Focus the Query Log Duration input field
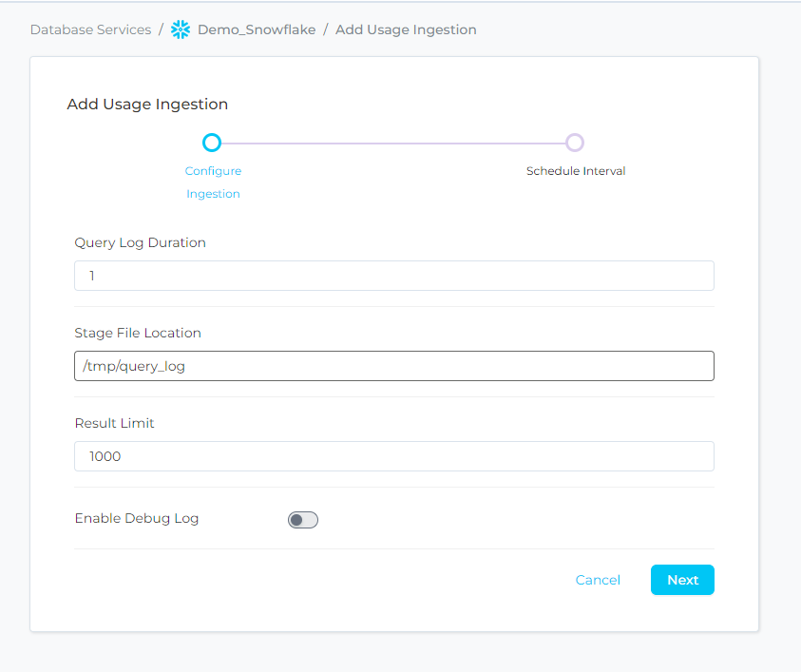This screenshot has height=672, width=801. pyautogui.click(x=393, y=276)
